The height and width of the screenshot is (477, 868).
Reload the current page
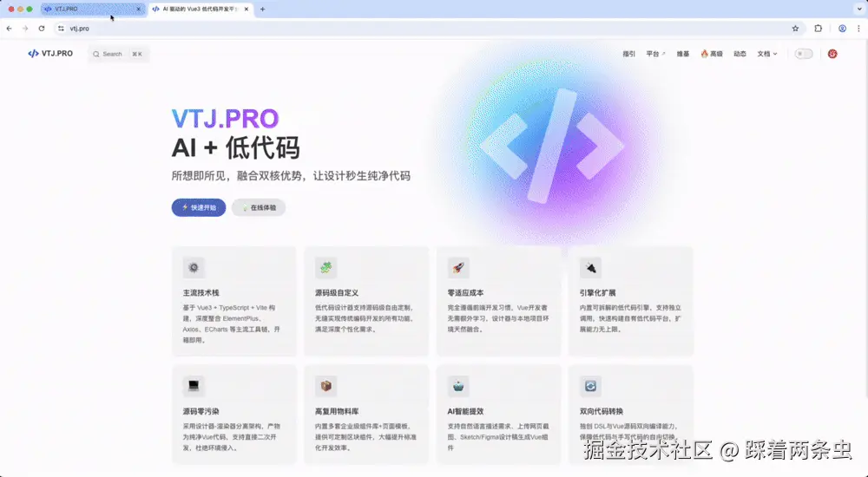click(42, 29)
